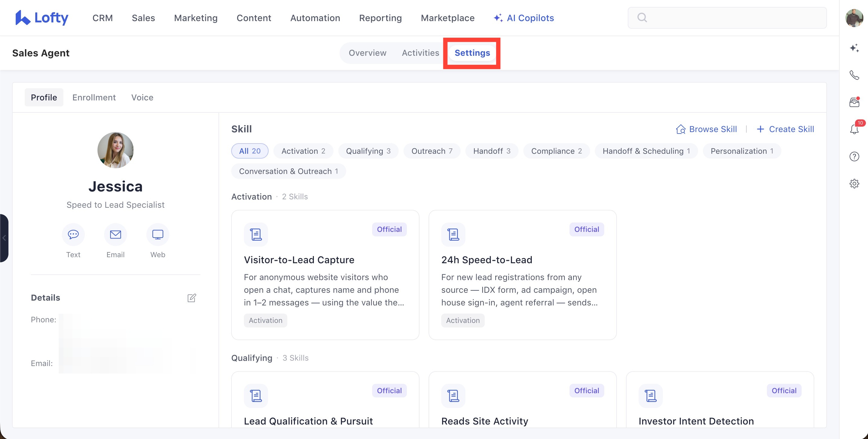Click the Reads Site Activity skill icon

pos(453,396)
